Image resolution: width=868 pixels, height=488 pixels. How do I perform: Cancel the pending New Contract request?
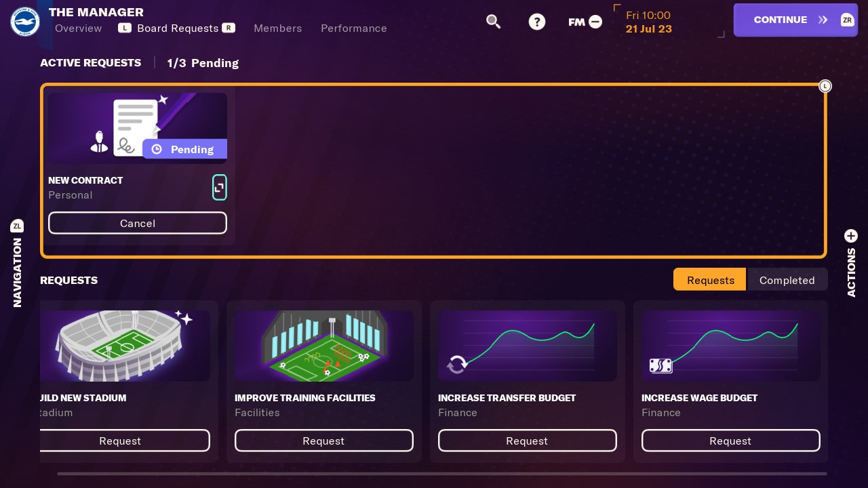coord(138,223)
